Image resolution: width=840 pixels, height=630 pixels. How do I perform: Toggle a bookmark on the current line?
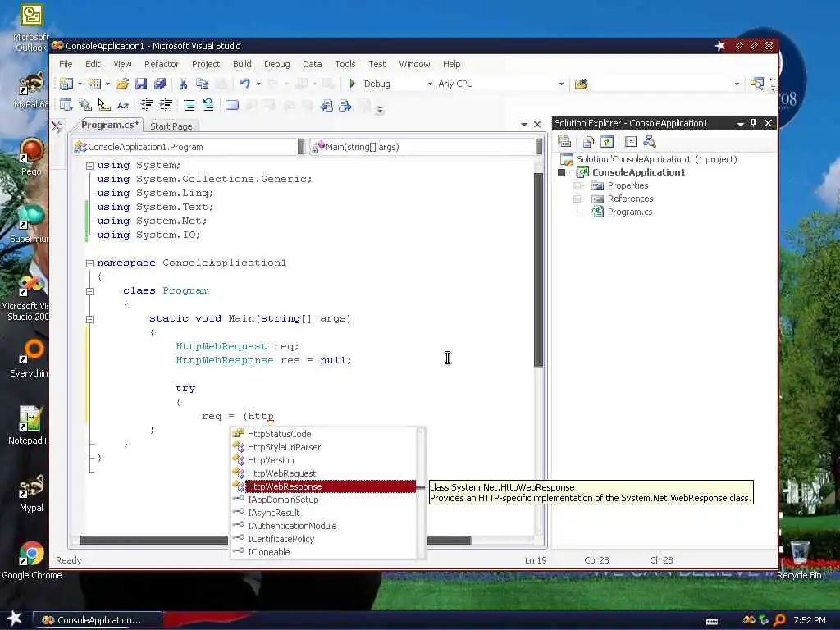(232, 105)
